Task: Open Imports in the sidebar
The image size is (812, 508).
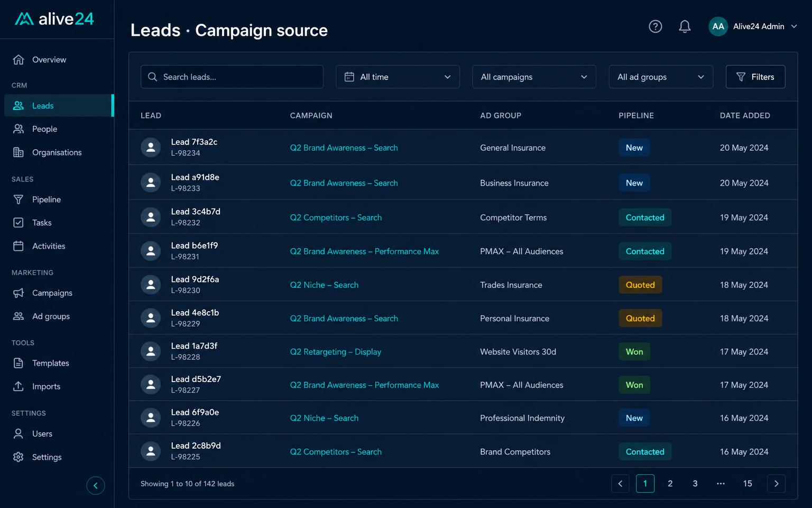Action: pyautogui.click(x=57, y=386)
